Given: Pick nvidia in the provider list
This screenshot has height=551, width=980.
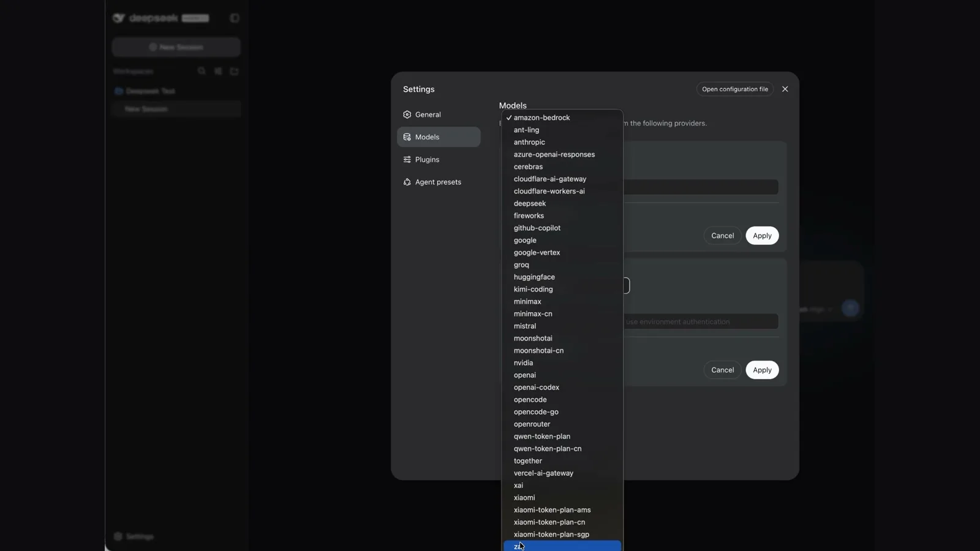Looking at the screenshot, I should [x=562, y=362].
